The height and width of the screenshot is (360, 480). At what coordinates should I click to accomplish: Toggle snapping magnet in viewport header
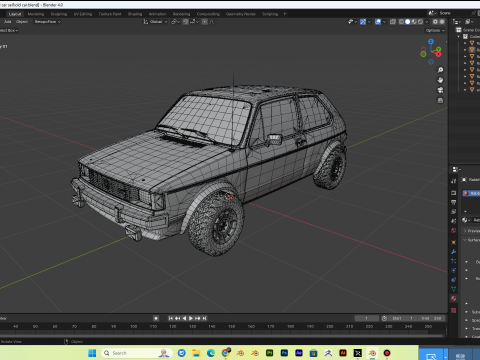click(x=186, y=22)
